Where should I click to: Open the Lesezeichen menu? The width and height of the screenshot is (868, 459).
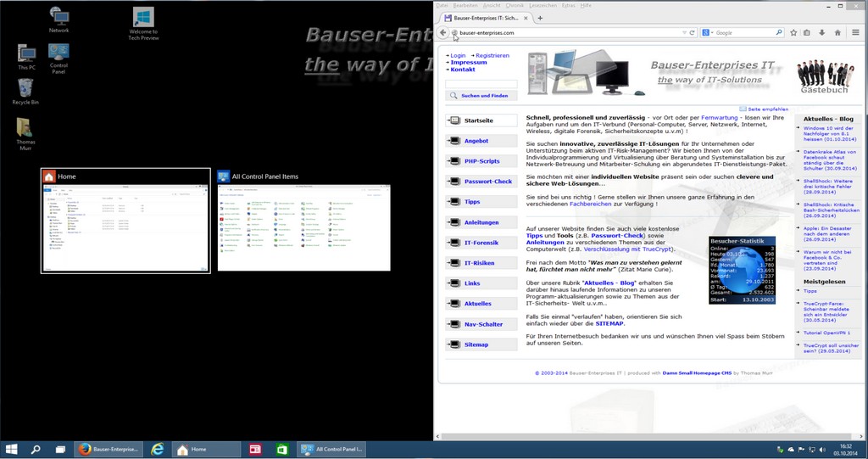click(543, 6)
